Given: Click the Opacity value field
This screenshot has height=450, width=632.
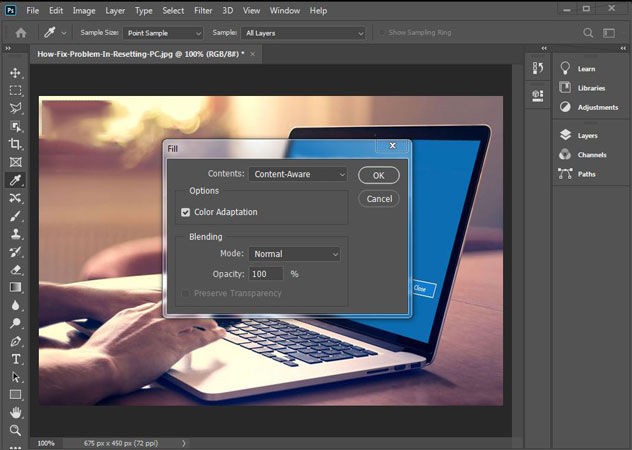Looking at the screenshot, I should (266, 273).
